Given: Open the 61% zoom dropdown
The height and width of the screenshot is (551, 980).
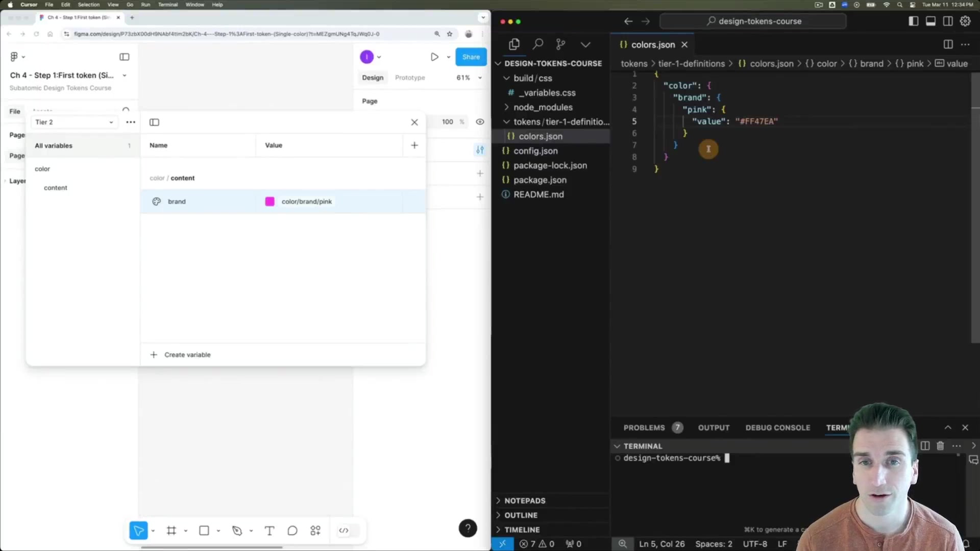Looking at the screenshot, I should (469, 78).
